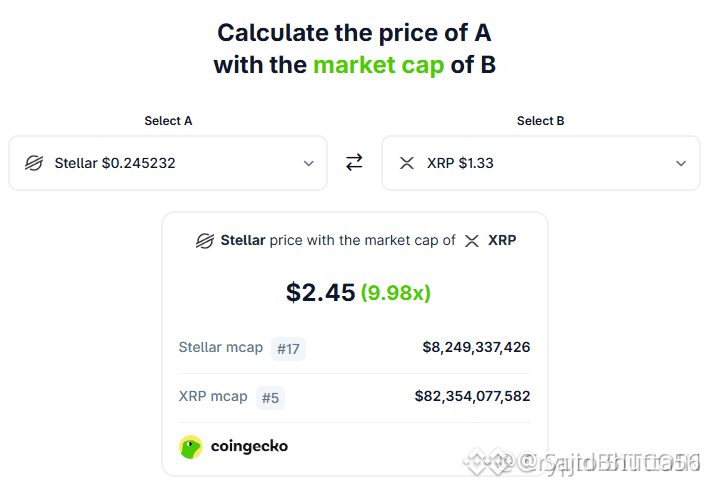Image resolution: width=708 pixels, height=487 pixels.
Task: Click the Stellar icon in the result heading
Action: 205,241
